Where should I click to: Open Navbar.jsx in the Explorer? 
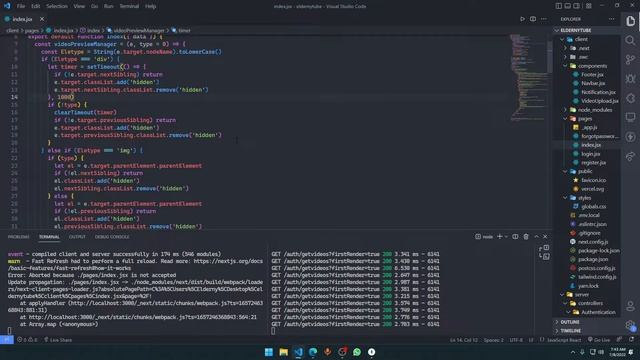pyautogui.click(x=593, y=83)
